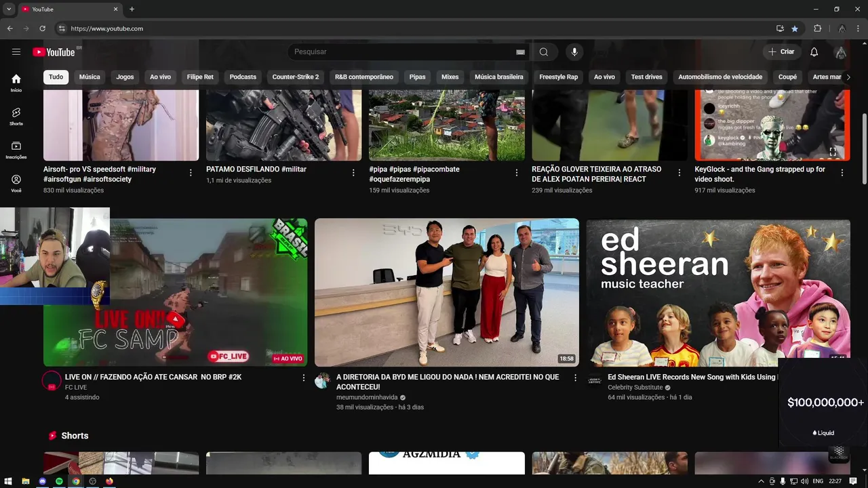Open the FC LIVE channel name

(76, 388)
